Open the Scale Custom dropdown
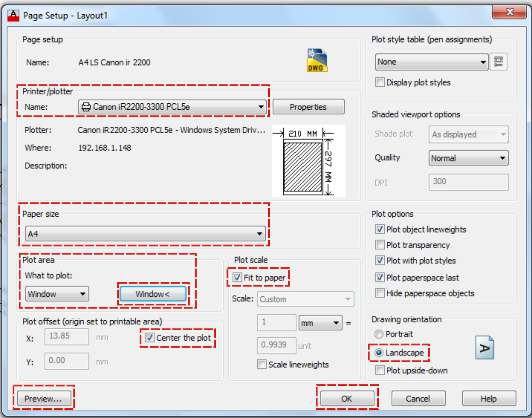Viewport: 532px width, 418px height. click(x=306, y=299)
